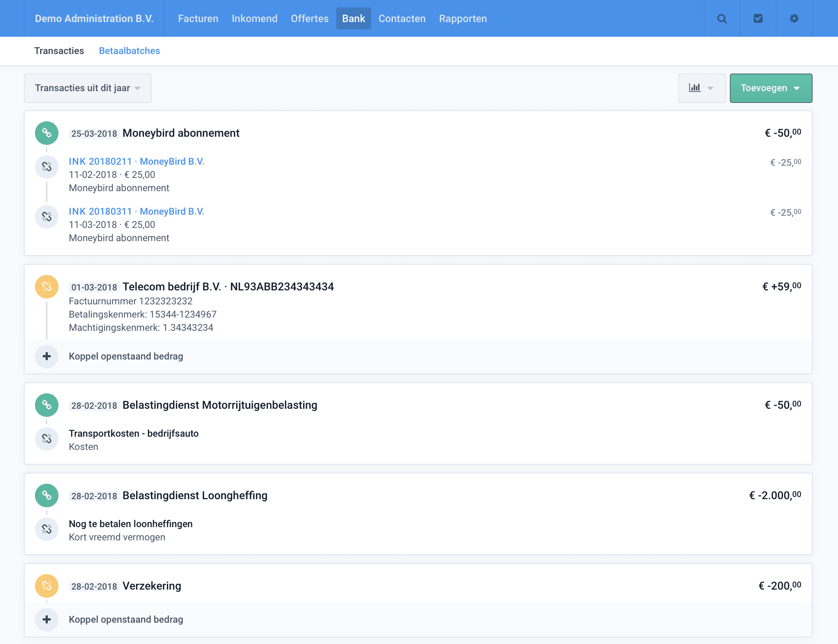Go to Rapporten in navigation
This screenshot has width=838, height=644.
click(462, 18)
